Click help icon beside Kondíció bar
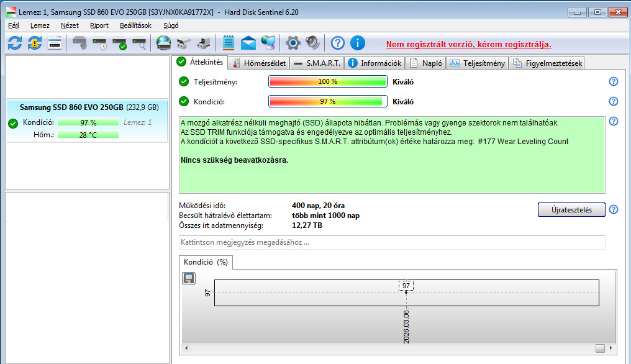Image resolution: width=631 pixels, height=364 pixels. pyautogui.click(x=613, y=101)
